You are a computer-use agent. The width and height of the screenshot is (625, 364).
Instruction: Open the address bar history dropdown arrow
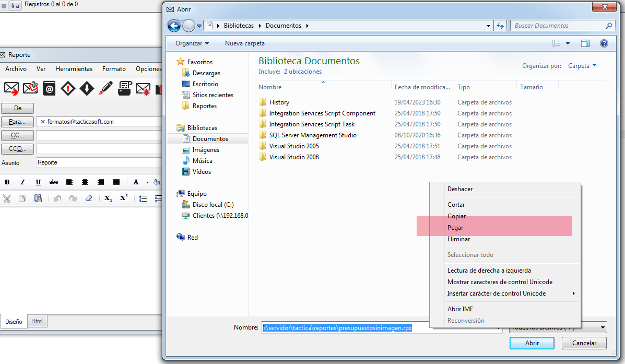488,26
